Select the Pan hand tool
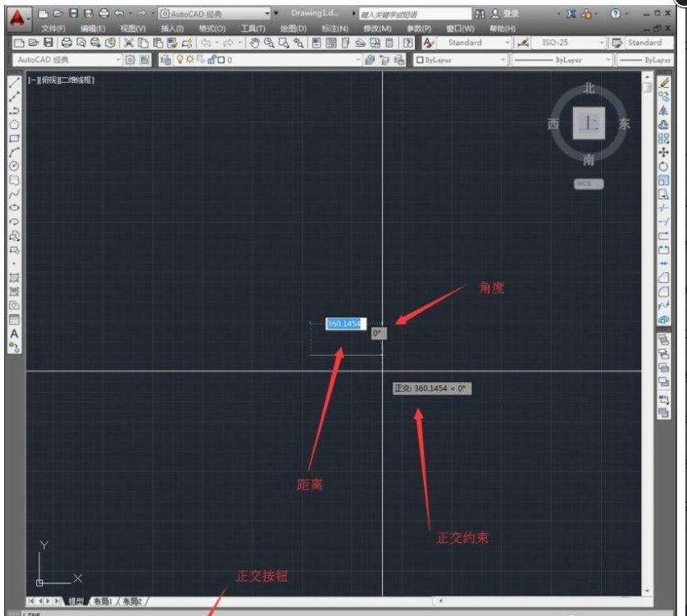This screenshot has width=687, height=616. [x=254, y=43]
